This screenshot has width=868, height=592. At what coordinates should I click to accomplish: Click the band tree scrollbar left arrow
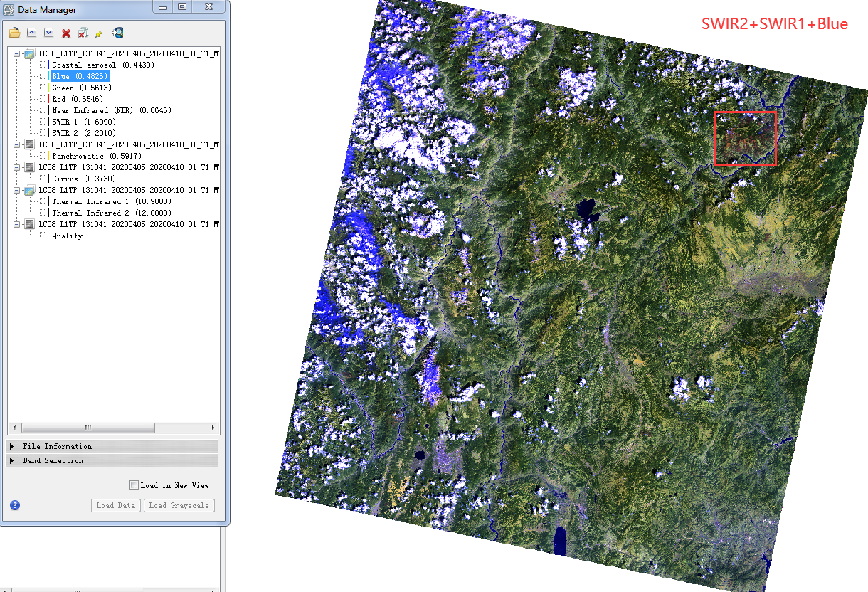coord(14,428)
